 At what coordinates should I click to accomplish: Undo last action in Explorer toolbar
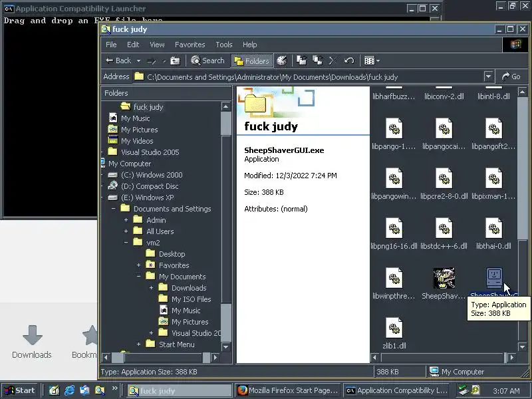tap(349, 61)
